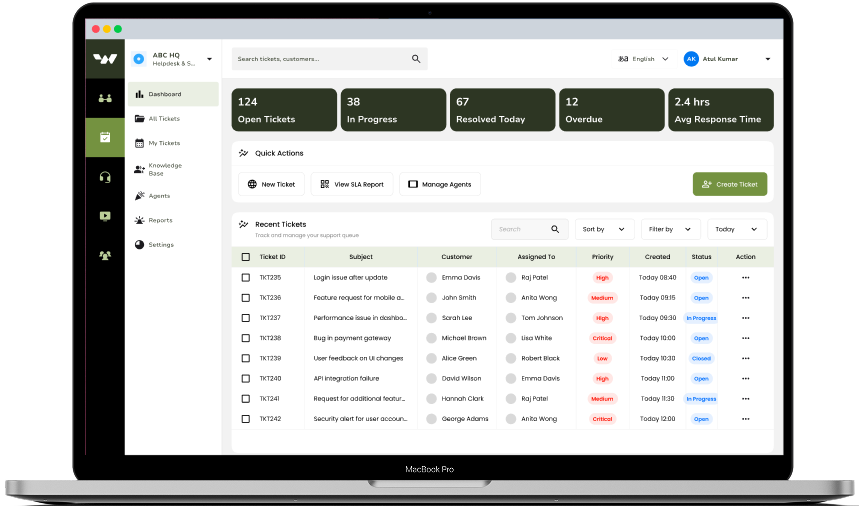
Task: Click the In Progress status for TKT237
Action: tap(701, 318)
